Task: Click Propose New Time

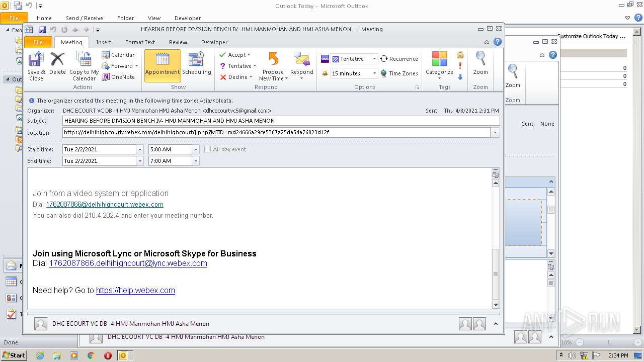Action: coord(273,66)
